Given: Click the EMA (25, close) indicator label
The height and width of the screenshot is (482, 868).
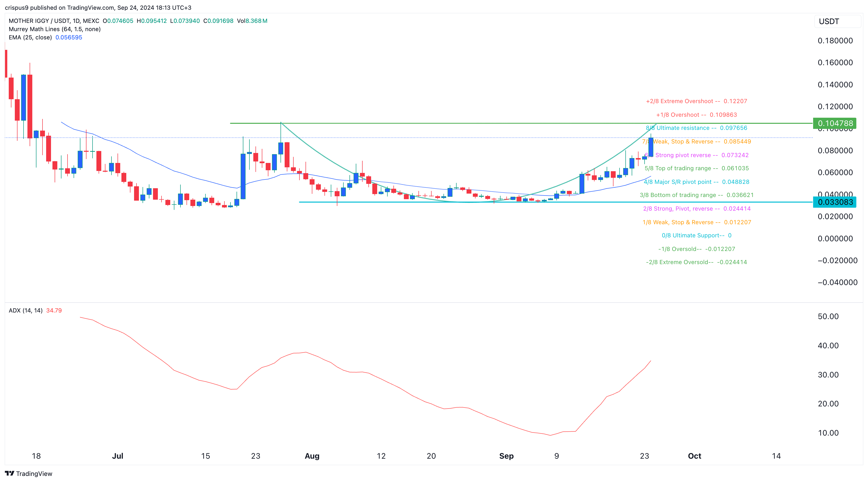Looking at the screenshot, I should coord(30,37).
